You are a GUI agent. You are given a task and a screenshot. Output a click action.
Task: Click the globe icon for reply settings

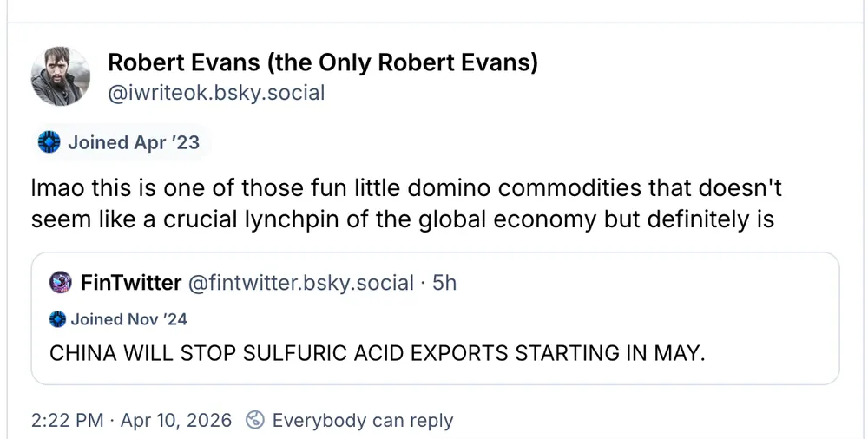point(254,421)
